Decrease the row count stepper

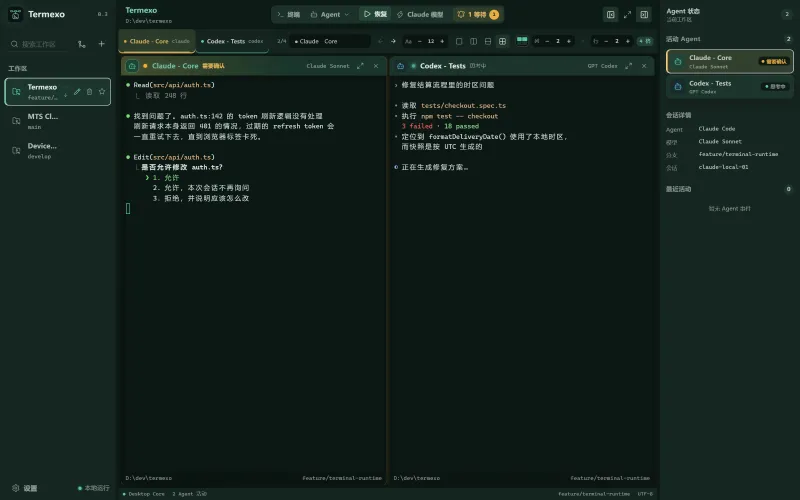coord(606,41)
